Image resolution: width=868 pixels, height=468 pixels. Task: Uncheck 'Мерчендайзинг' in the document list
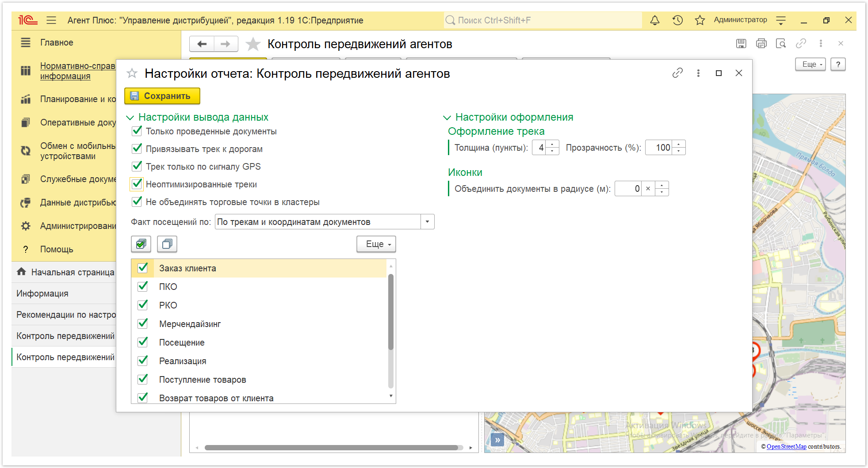click(x=143, y=323)
